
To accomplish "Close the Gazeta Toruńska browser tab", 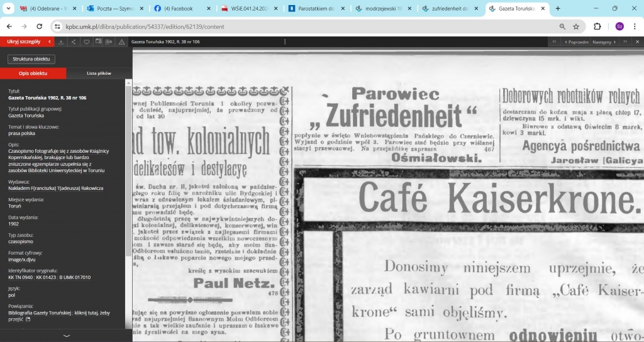I will coord(543,8).
